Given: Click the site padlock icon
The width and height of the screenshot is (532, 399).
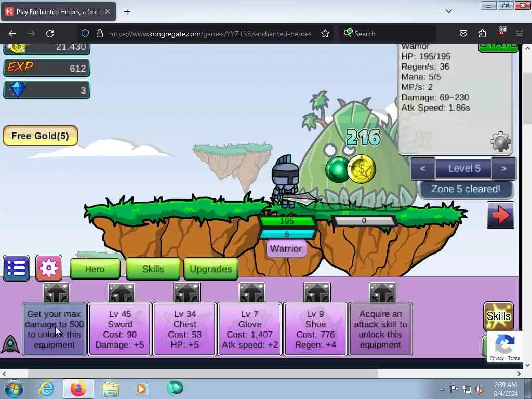Looking at the screenshot, I should pos(99,34).
